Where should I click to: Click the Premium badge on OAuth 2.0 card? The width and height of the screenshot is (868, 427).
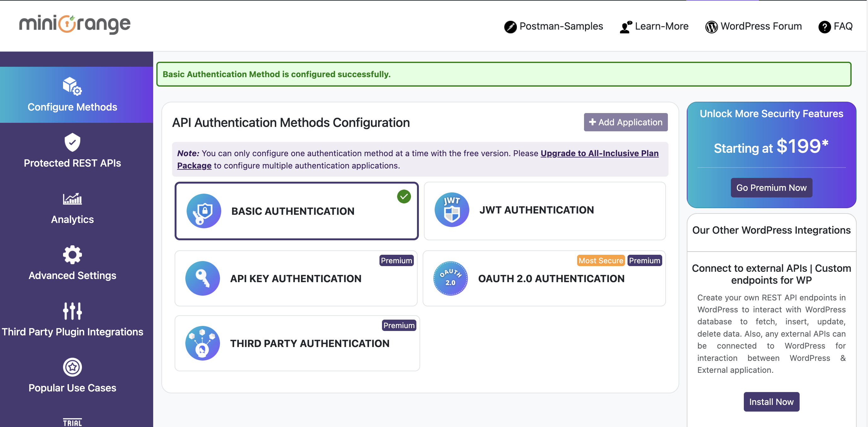644,260
